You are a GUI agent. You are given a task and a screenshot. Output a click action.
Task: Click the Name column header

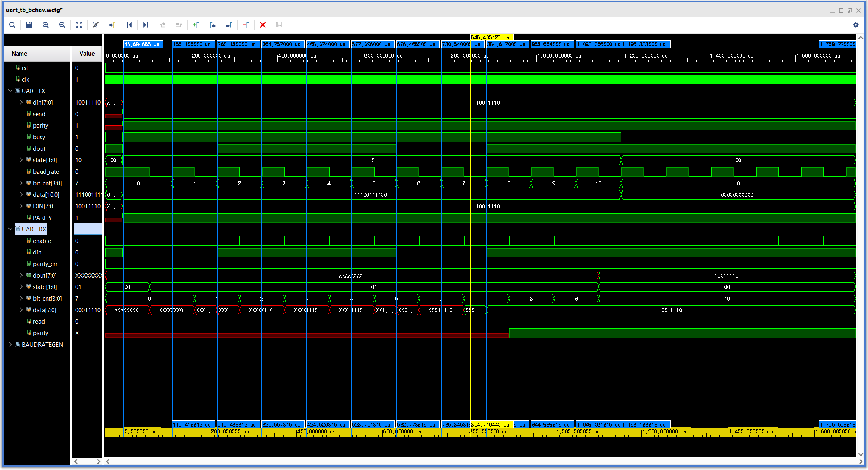click(19, 54)
